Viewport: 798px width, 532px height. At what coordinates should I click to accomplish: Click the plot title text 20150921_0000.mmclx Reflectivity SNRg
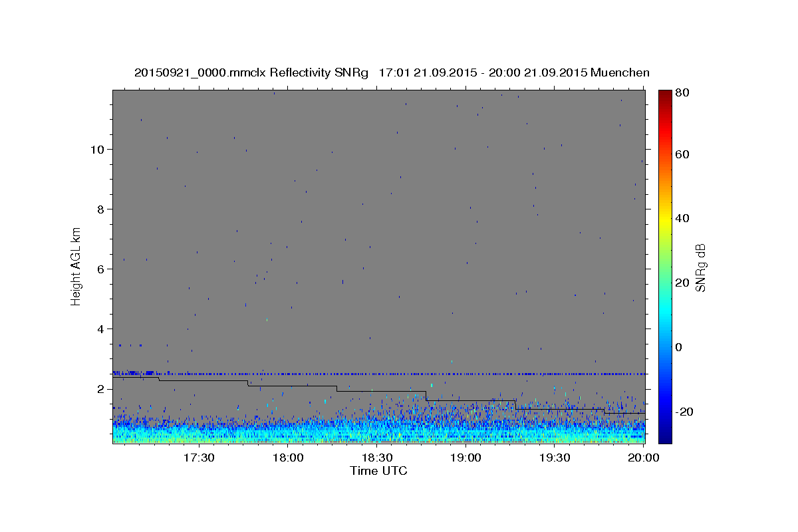click(251, 72)
